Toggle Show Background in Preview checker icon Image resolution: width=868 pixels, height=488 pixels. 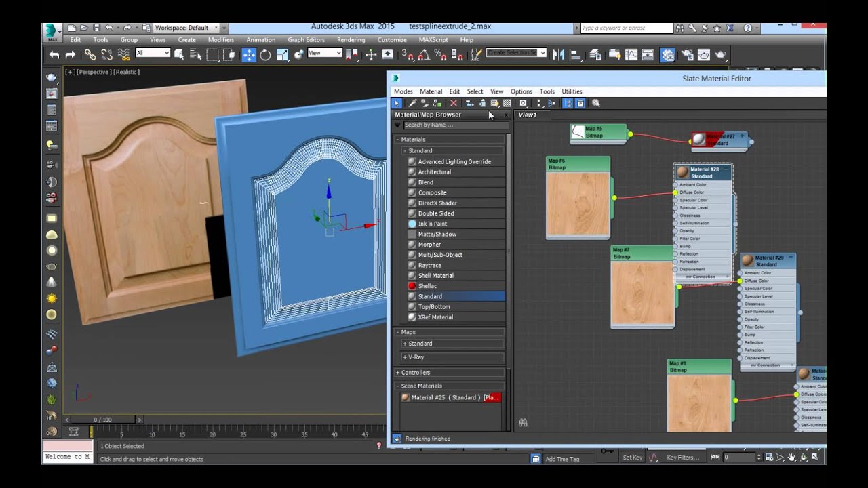point(507,103)
